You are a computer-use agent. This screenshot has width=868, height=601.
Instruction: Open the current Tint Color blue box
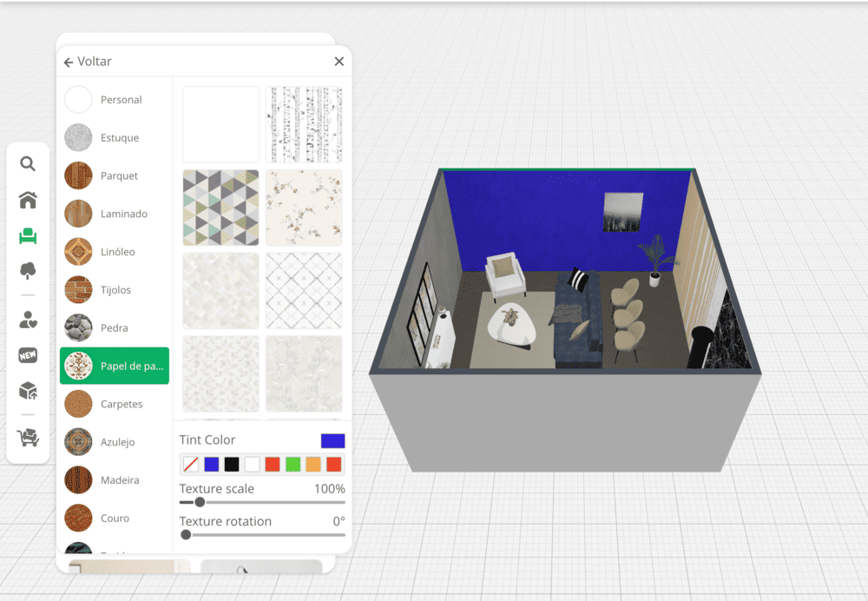[x=332, y=440]
